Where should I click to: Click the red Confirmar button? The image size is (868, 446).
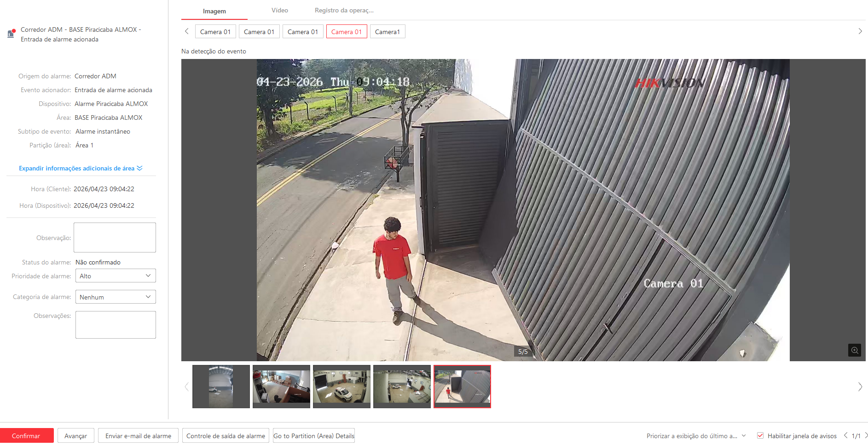tap(26, 436)
